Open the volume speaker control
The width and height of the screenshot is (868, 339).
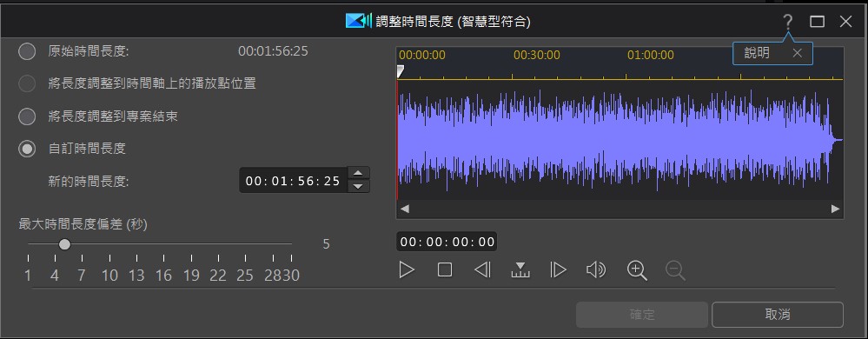(x=596, y=269)
